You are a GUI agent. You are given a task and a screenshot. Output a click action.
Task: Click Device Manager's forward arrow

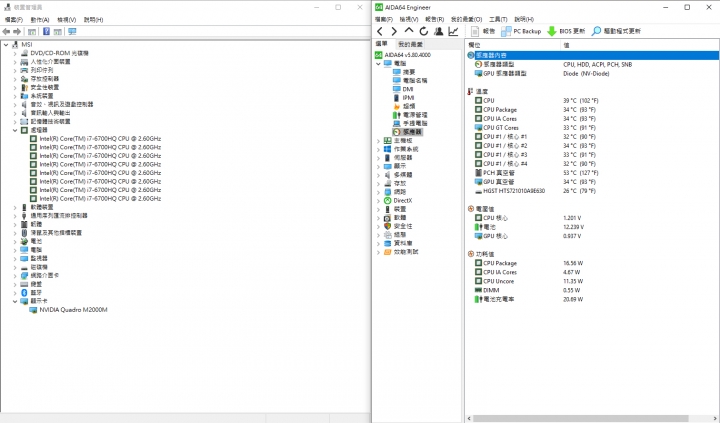17,32
